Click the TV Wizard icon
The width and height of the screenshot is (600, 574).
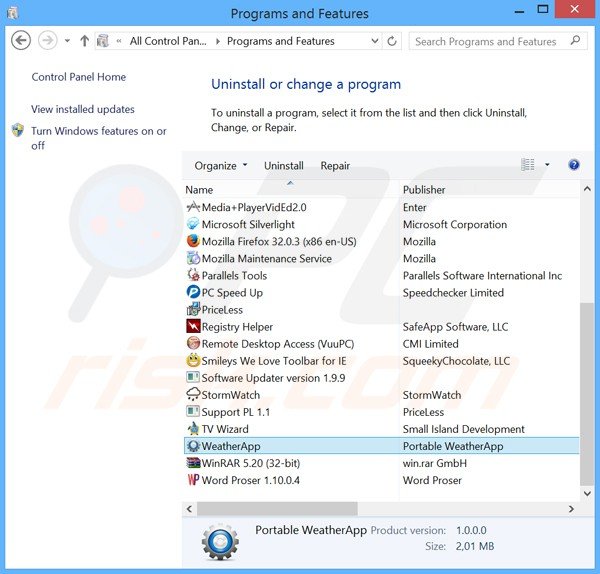pyautogui.click(x=193, y=429)
